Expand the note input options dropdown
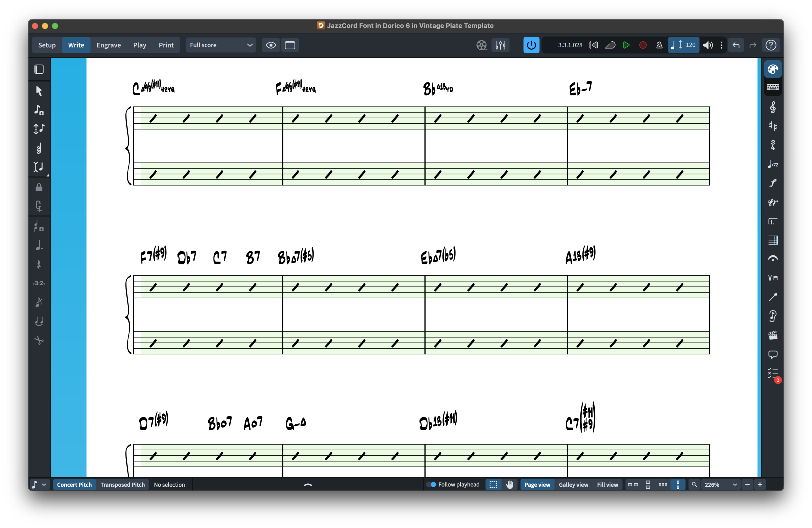 (44, 484)
